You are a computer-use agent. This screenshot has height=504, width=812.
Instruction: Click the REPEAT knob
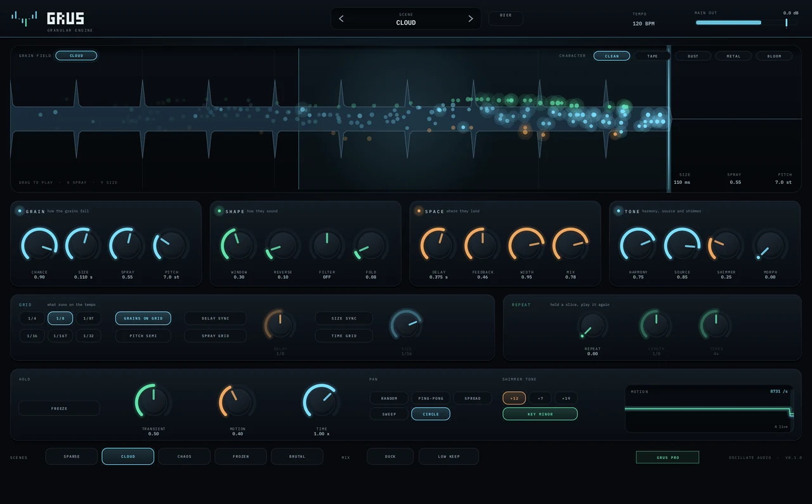click(x=593, y=325)
